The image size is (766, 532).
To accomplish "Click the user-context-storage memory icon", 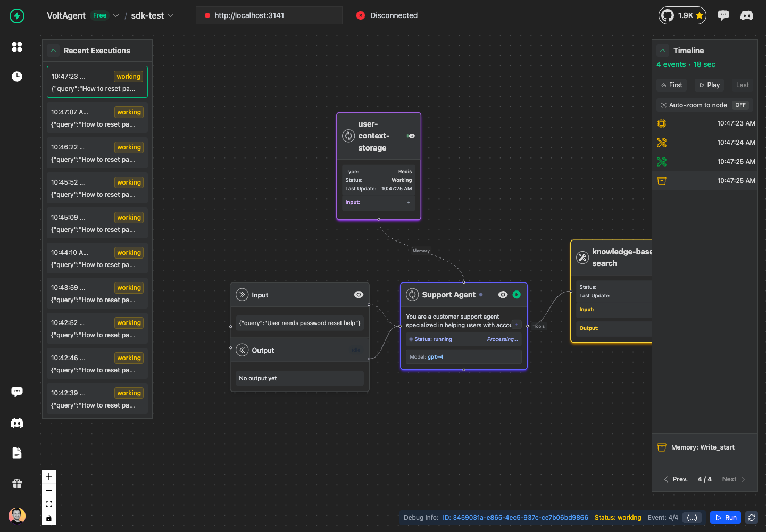I will [x=348, y=136].
